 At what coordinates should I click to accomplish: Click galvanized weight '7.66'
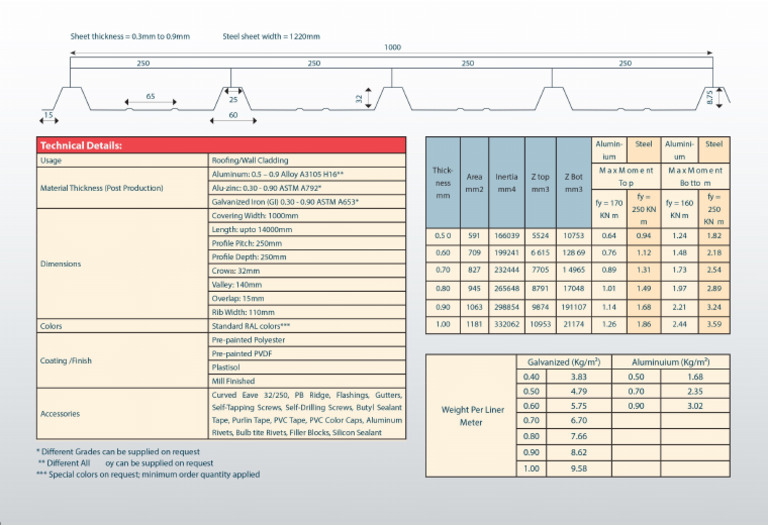(x=578, y=436)
